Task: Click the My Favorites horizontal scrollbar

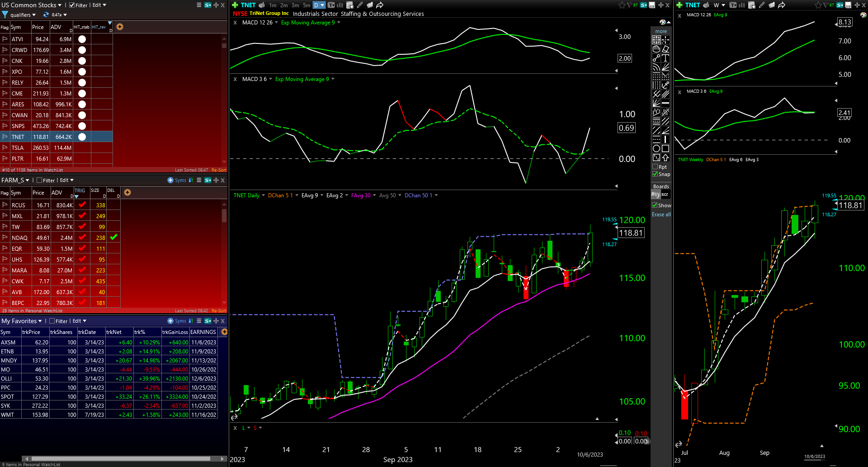Action: (120, 458)
